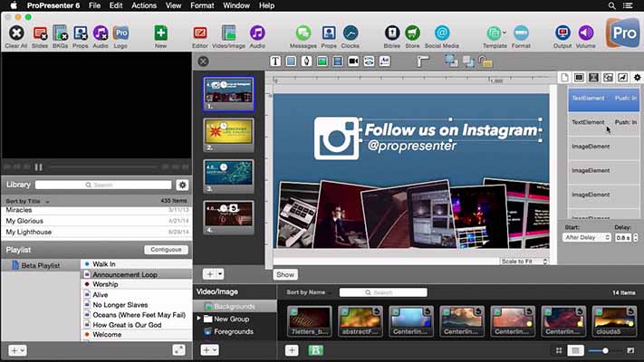Clear backgrounds with the BKGs icon
This screenshot has width=644, height=362.
point(60,33)
